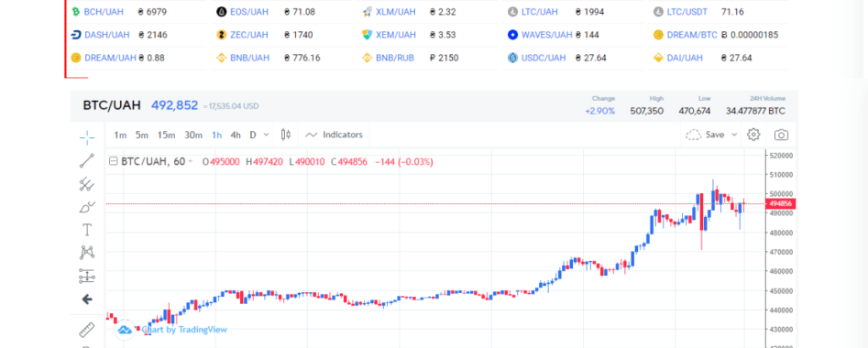868x348 pixels.
Task: Open the DAI/UAH pair
Action: click(x=685, y=58)
